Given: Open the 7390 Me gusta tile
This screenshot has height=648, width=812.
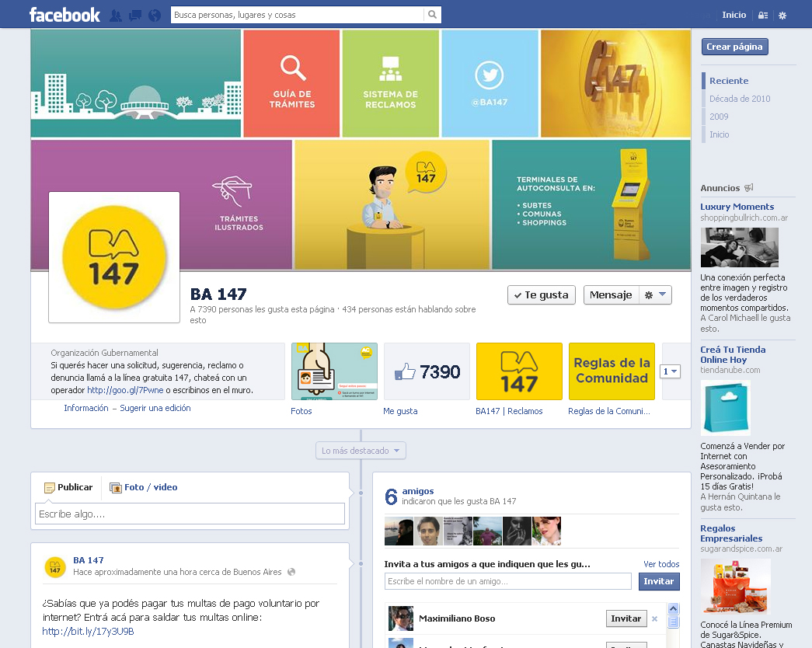Looking at the screenshot, I should tap(427, 371).
